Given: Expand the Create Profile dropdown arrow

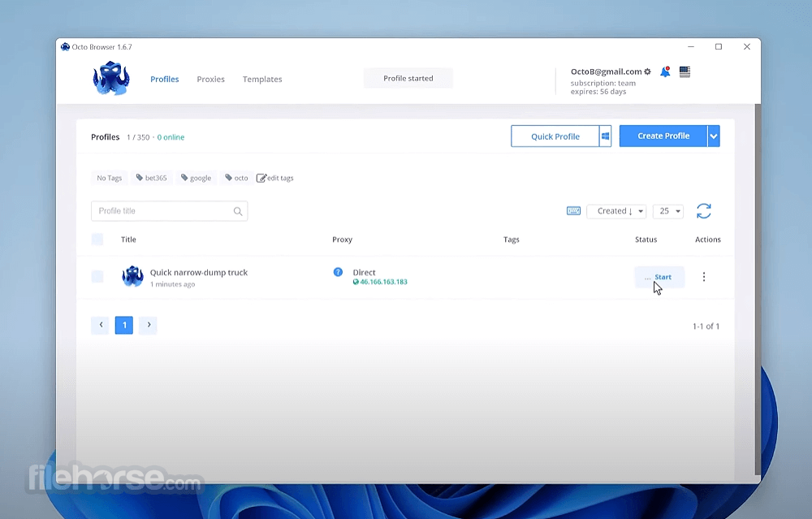Looking at the screenshot, I should coord(714,136).
